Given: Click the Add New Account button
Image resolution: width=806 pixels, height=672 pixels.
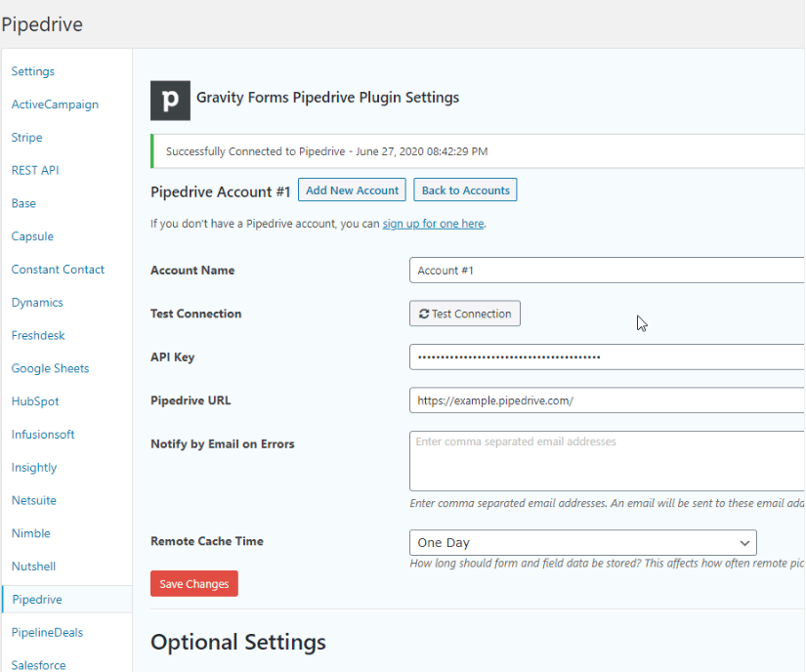Looking at the screenshot, I should (x=352, y=190).
